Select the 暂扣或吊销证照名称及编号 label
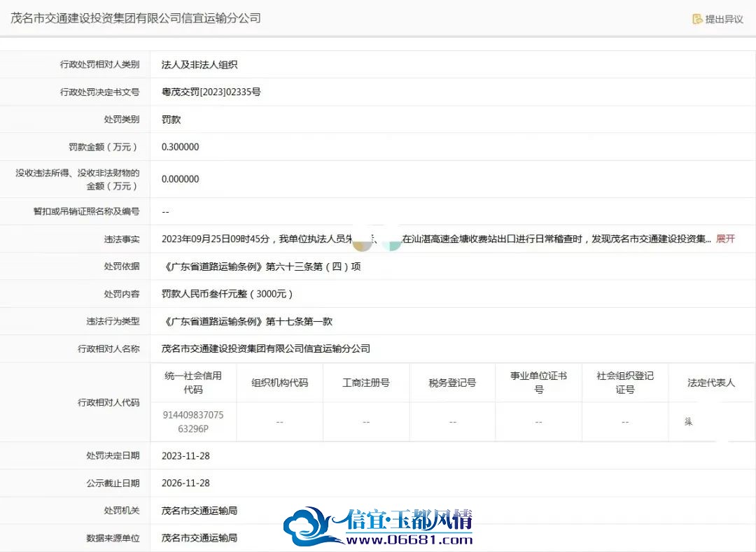 86,211
